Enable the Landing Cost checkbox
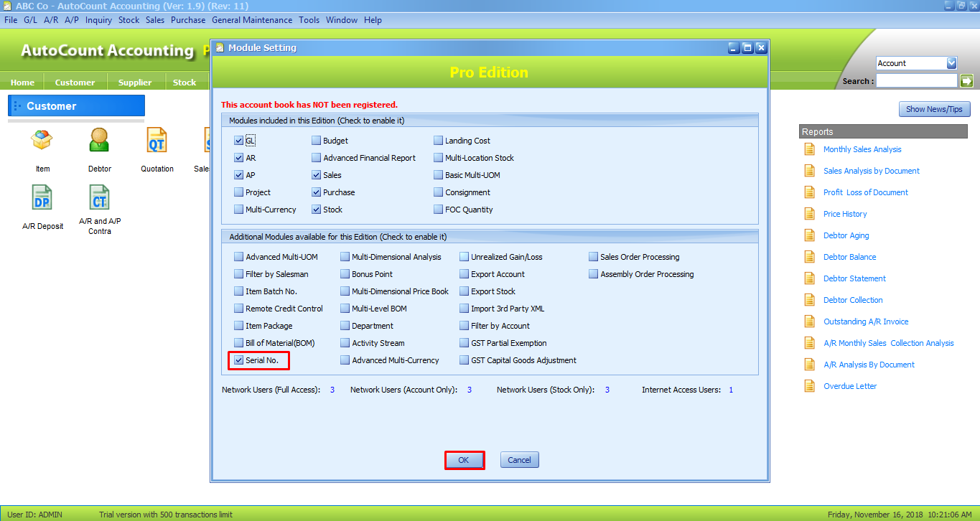 439,141
